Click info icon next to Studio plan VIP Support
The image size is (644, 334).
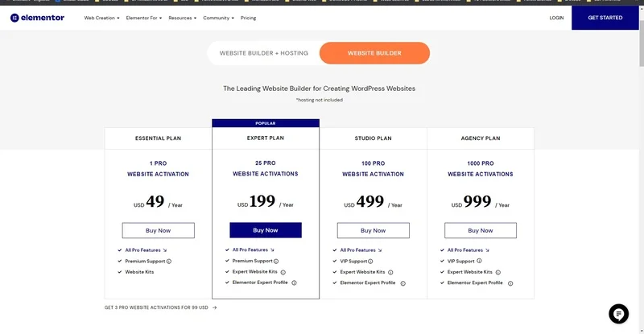pos(371,261)
